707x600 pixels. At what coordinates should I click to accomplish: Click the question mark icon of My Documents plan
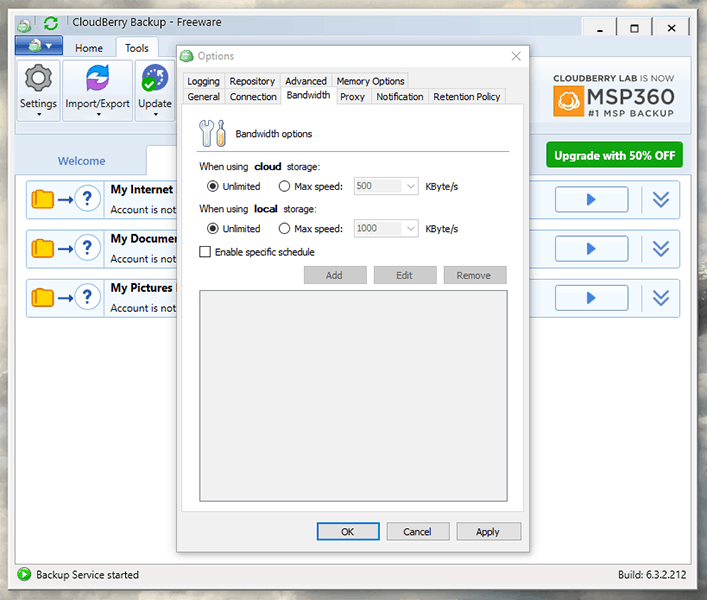point(87,248)
